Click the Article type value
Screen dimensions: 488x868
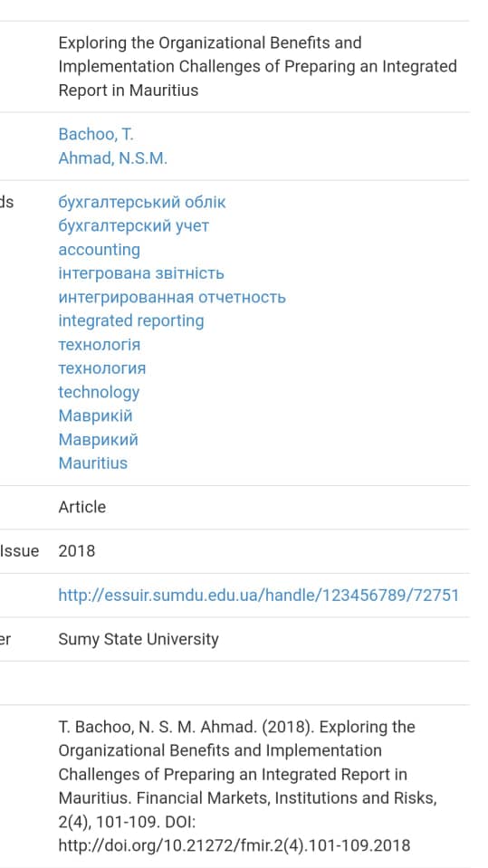pyautogui.click(x=82, y=507)
